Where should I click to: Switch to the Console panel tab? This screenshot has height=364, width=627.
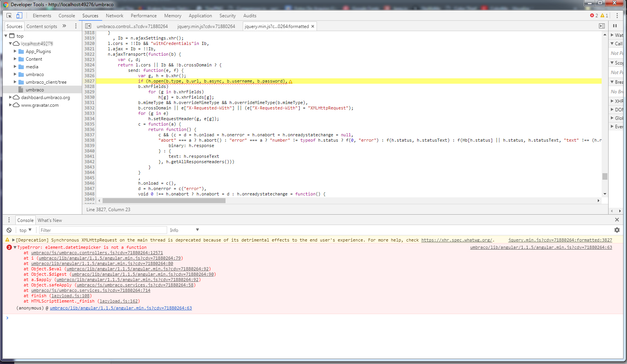tap(67, 16)
